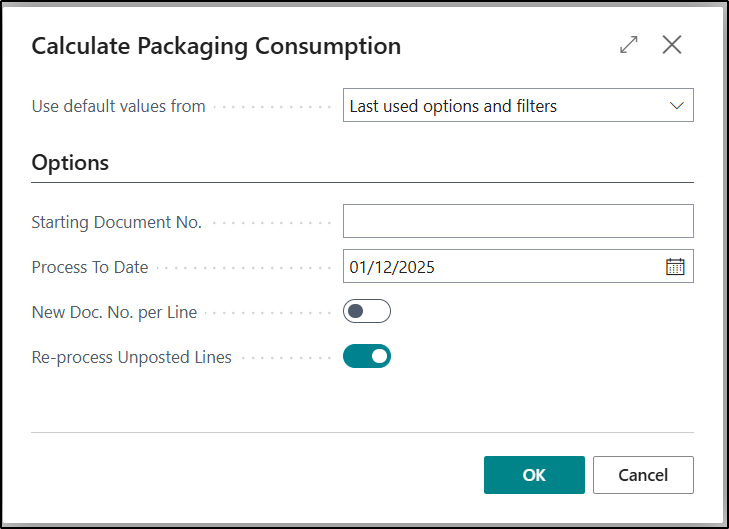Close the Calculate Packaging Consumption dialog
This screenshot has height=529, width=729.
672,45
